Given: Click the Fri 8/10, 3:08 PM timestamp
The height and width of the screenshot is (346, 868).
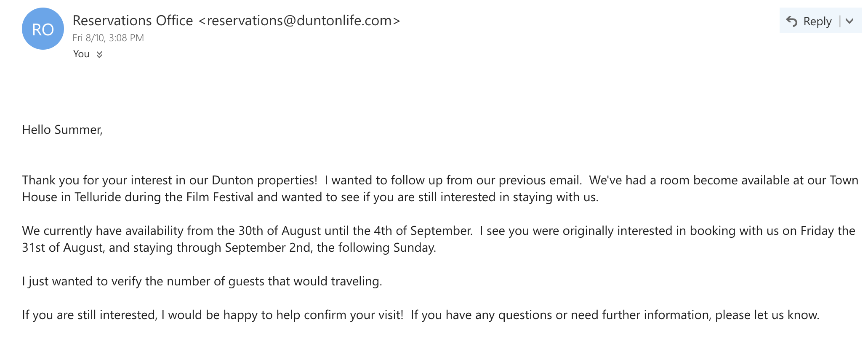Looking at the screenshot, I should 108,38.
